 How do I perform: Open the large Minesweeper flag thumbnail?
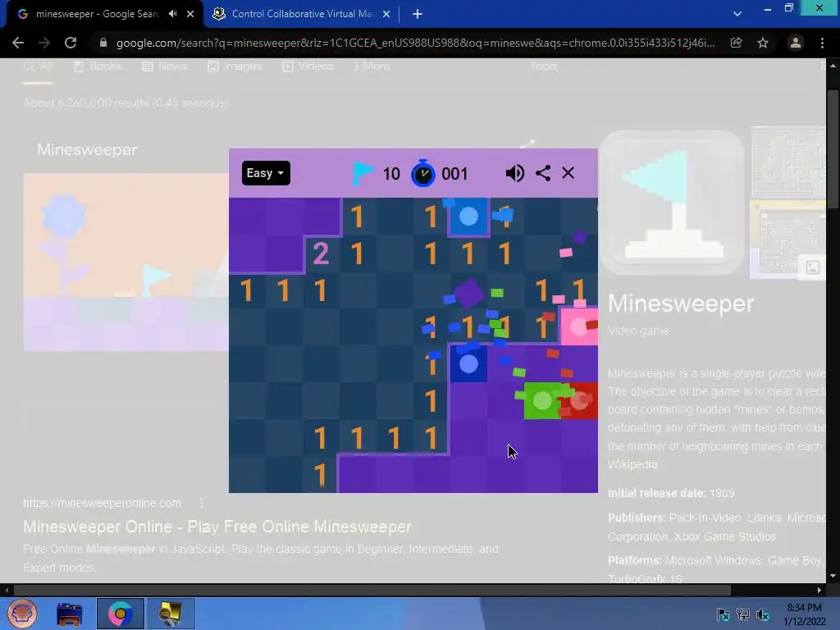[x=673, y=203]
